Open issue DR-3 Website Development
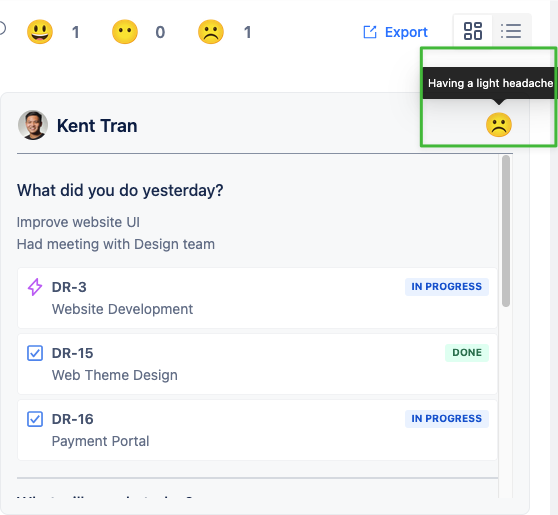This screenshot has height=515, width=558. tap(257, 298)
